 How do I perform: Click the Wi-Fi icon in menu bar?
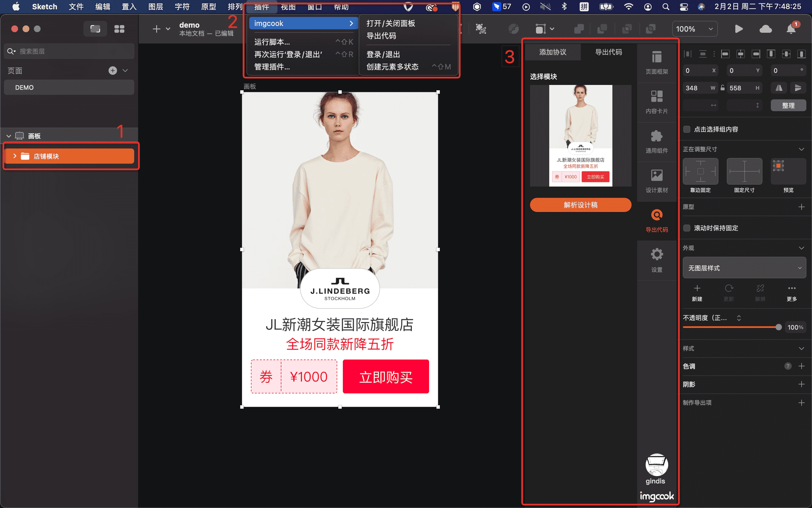(628, 7)
